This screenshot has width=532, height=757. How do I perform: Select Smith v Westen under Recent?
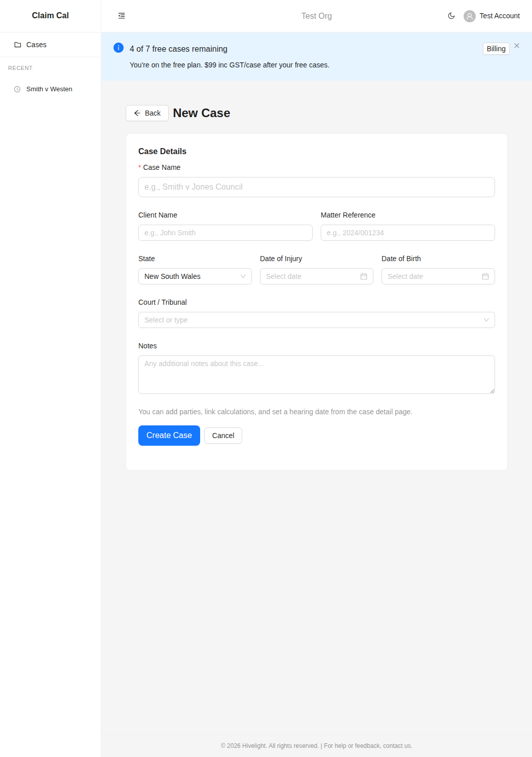(49, 89)
